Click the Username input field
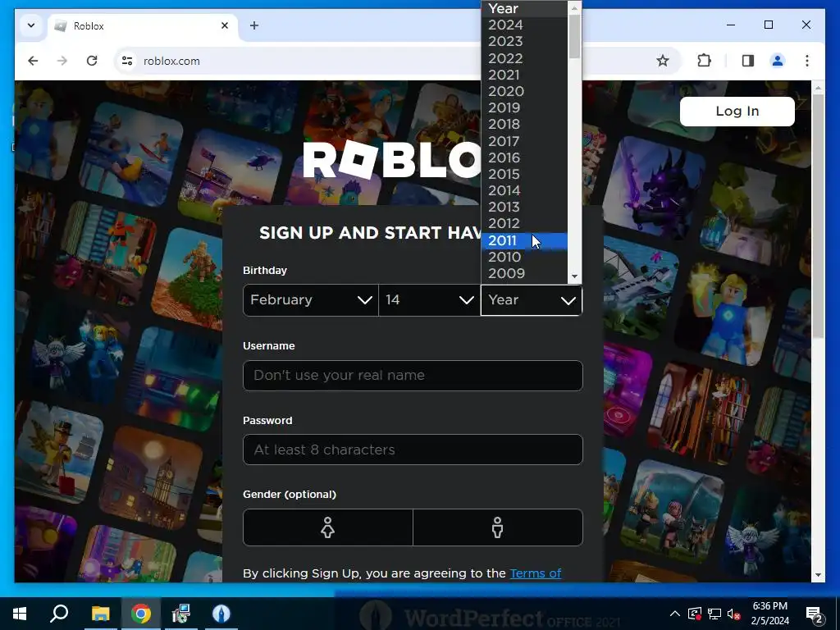Screen dimensions: 840x630 (413, 376)
